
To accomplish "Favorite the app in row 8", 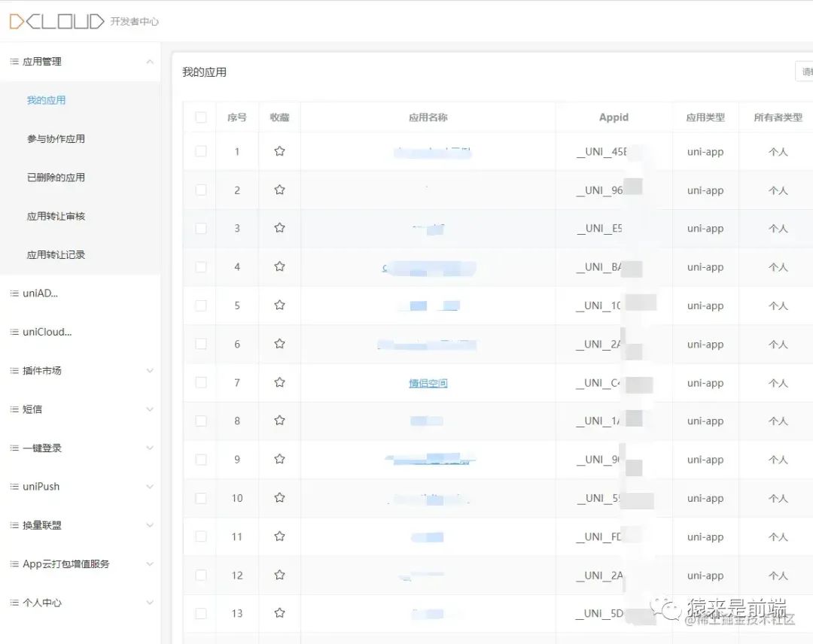I will pos(279,421).
